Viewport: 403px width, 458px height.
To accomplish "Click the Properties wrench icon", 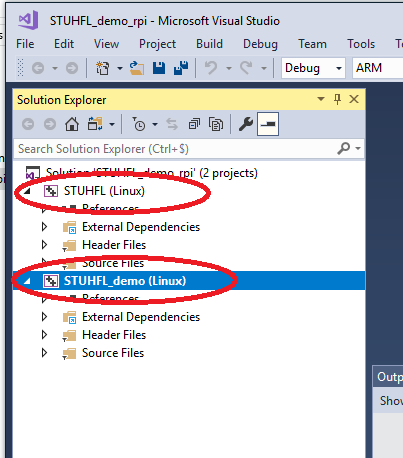I will (x=246, y=124).
